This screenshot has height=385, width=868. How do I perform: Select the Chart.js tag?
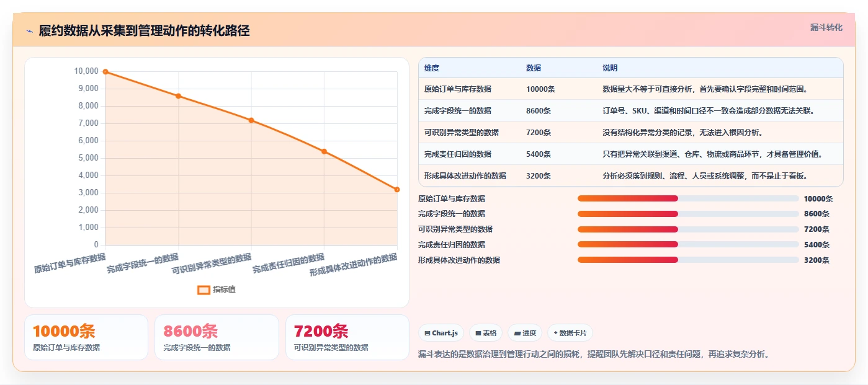[441, 333]
